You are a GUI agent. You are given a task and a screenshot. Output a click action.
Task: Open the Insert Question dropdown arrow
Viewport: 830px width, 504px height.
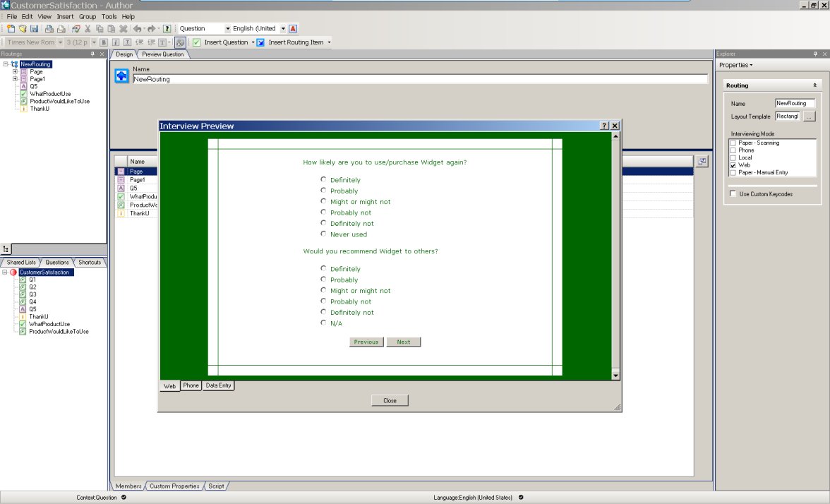(x=253, y=42)
